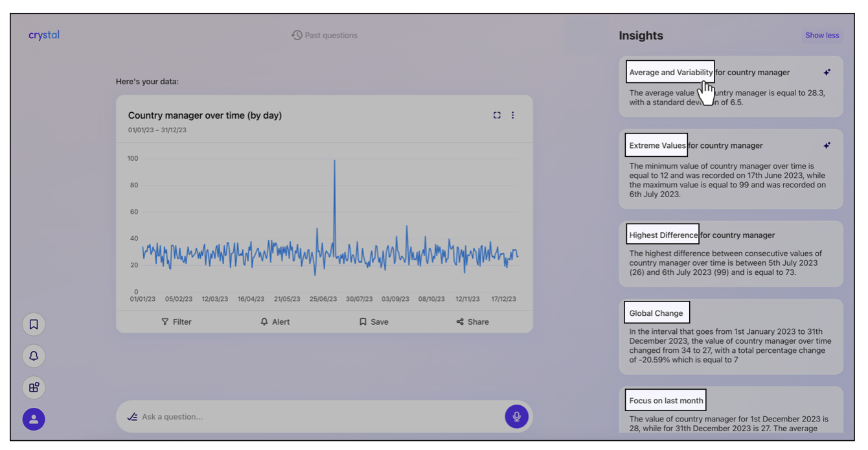Open the chart's three-dot options menu
The height and width of the screenshot is (450, 868).
512,115
